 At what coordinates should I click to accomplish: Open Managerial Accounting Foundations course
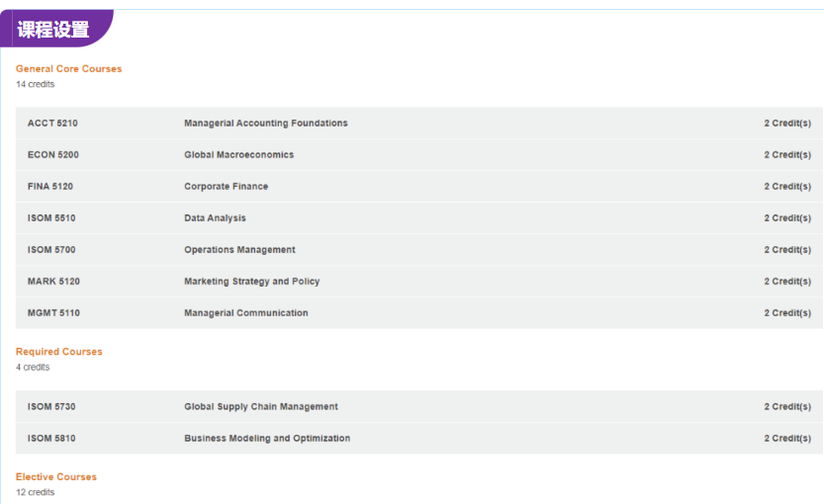(265, 124)
